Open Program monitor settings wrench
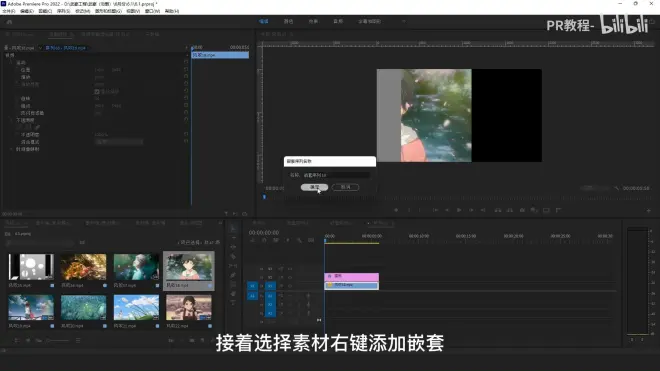This screenshot has width=660, height=371. pos(616,188)
